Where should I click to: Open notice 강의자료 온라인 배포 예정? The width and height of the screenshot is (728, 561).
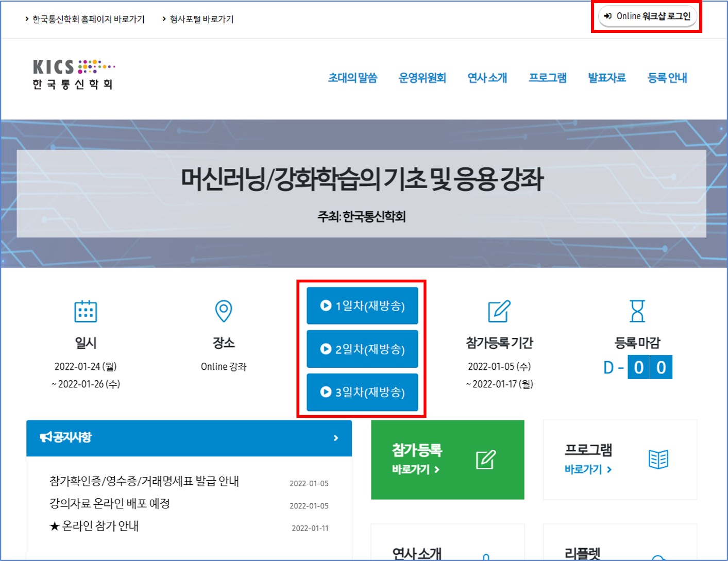110,504
